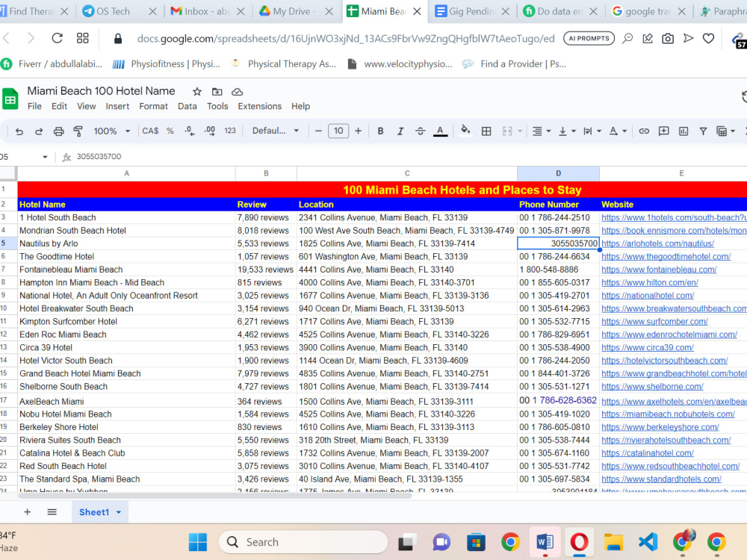Click the Merge cells icon

(507, 131)
